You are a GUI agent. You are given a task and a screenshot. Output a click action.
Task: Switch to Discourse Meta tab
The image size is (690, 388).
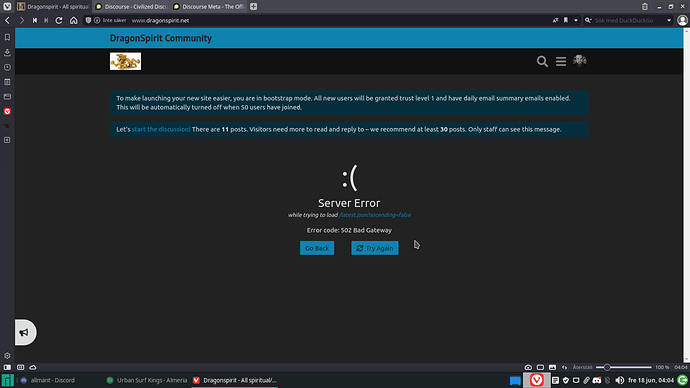(209, 7)
